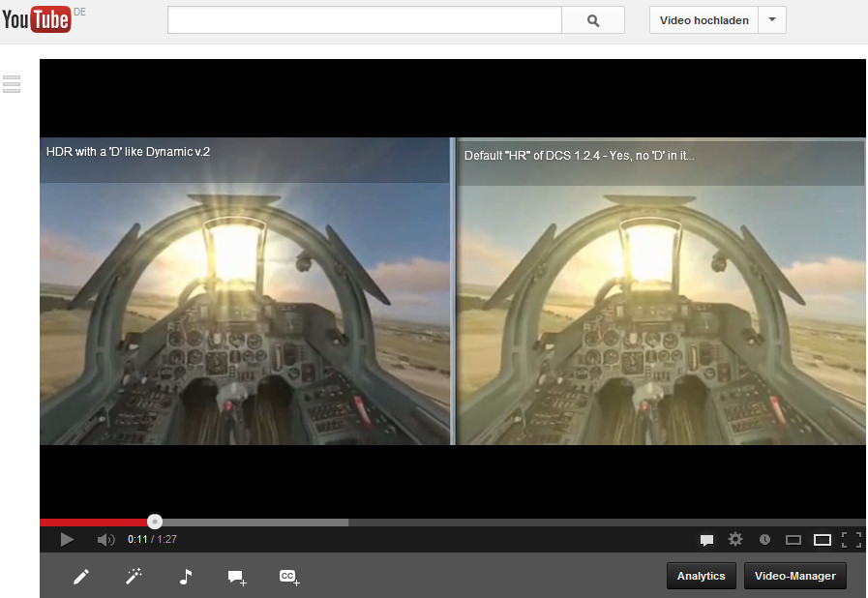Expand the dropdown next to Video hochladen
Screen dimensions: 868x598
point(772,20)
